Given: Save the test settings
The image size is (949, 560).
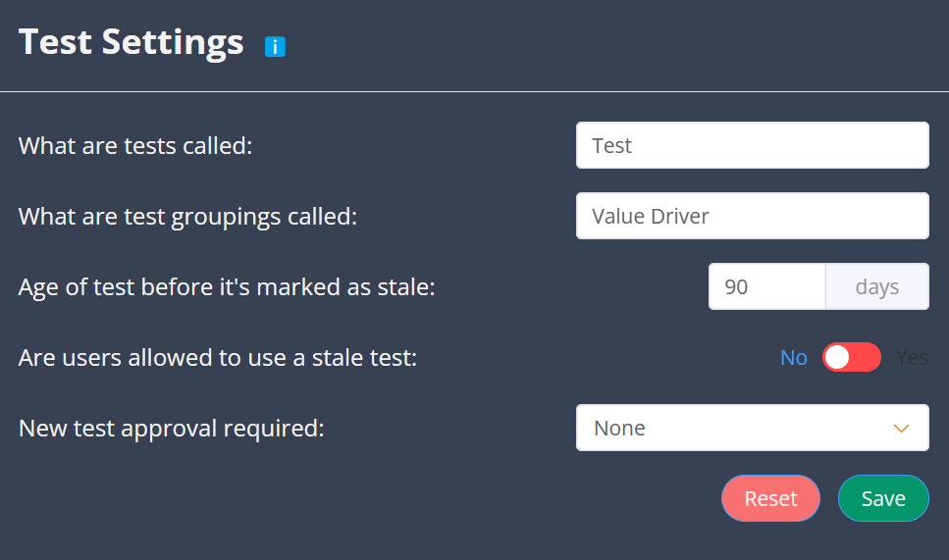Looking at the screenshot, I should coord(882,498).
